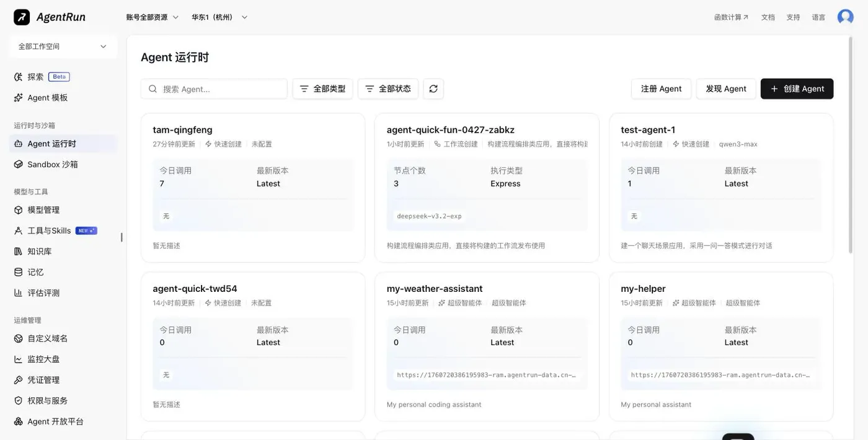Click the 探索 sidebar icon

(19, 77)
